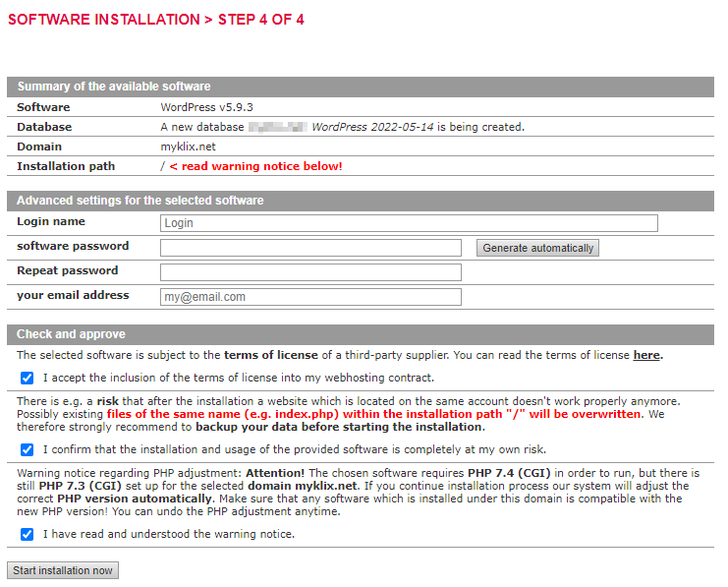
Task: Click 'Advanced settings for the selected software' header
Action: pyautogui.click(x=140, y=201)
